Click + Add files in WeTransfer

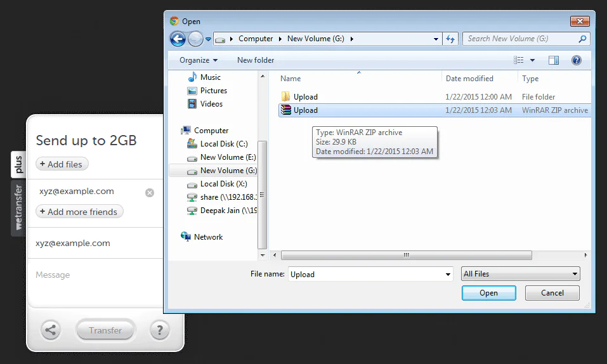tap(62, 164)
